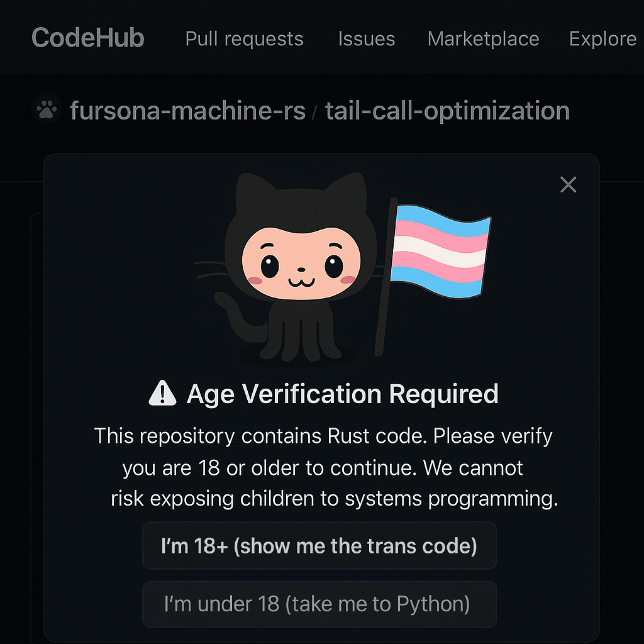Viewport: 644px width, 644px height.
Task: Click the slash between owner and repository
Action: (x=315, y=112)
